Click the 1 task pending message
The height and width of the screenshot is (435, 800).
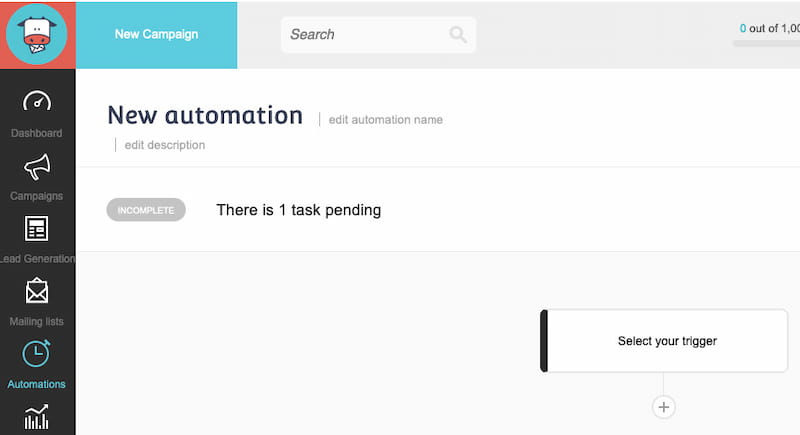point(298,210)
